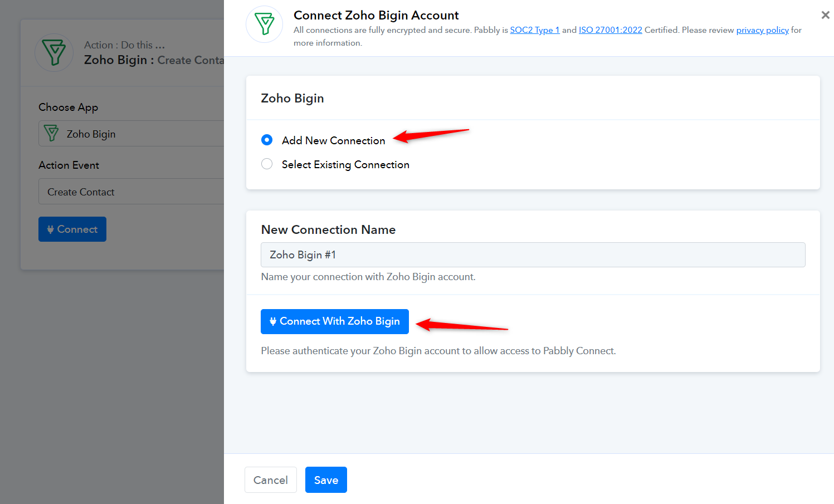
Task: Click the 'Name your connection with Zoho Bigin account.' text
Action: [368, 277]
